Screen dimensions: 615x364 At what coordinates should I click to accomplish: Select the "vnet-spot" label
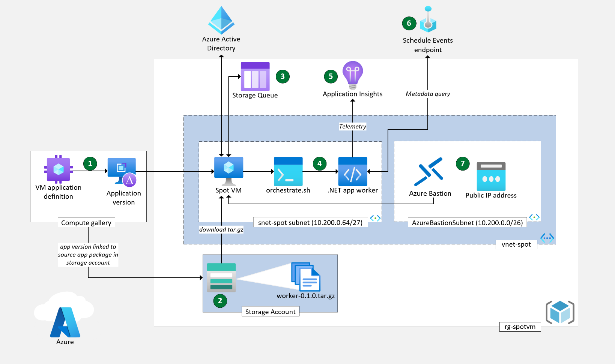click(x=516, y=244)
